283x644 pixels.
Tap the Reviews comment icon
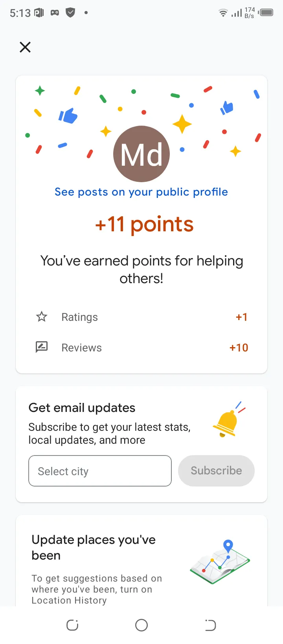[42, 347]
